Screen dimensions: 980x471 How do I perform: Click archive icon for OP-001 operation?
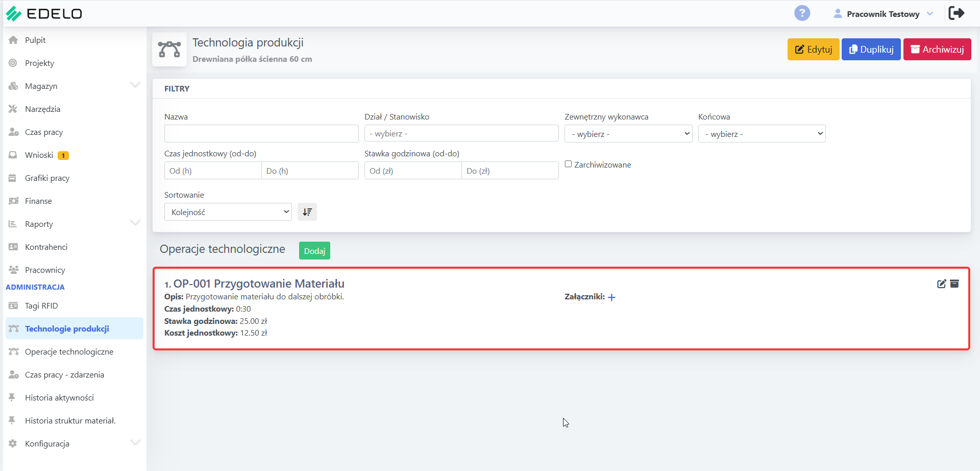(x=954, y=284)
